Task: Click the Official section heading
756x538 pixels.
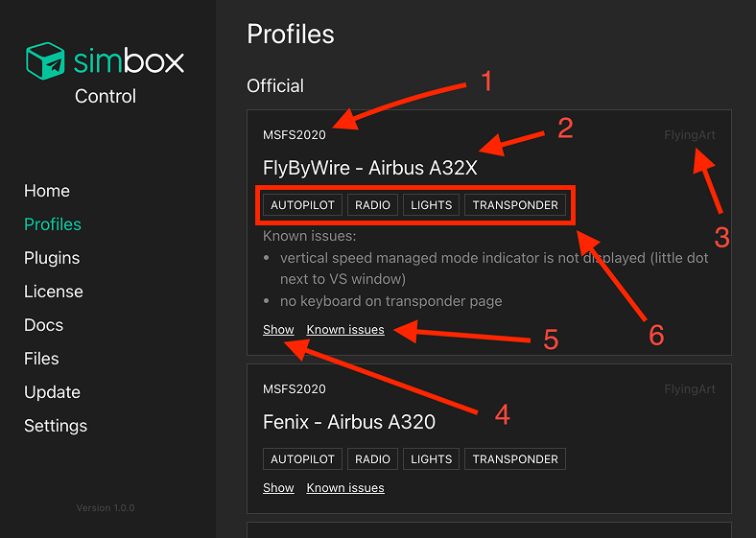Action: pyautogui.click(x=275, y=85)
